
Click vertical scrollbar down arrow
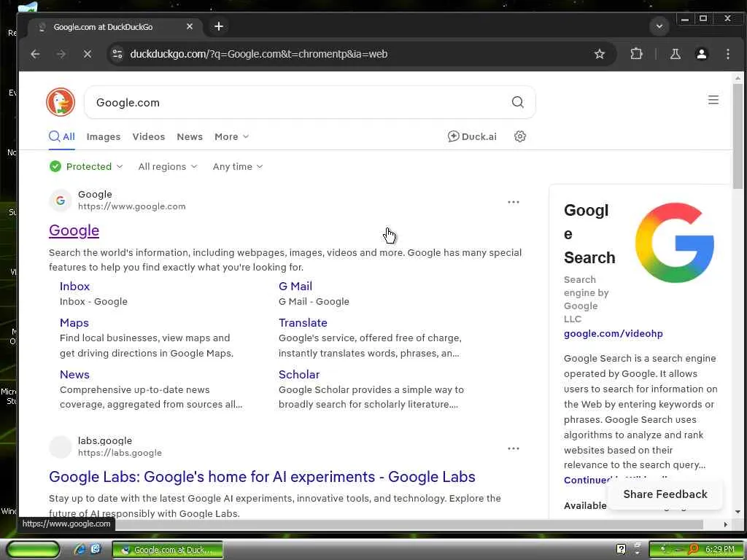(x=738, y=512)
